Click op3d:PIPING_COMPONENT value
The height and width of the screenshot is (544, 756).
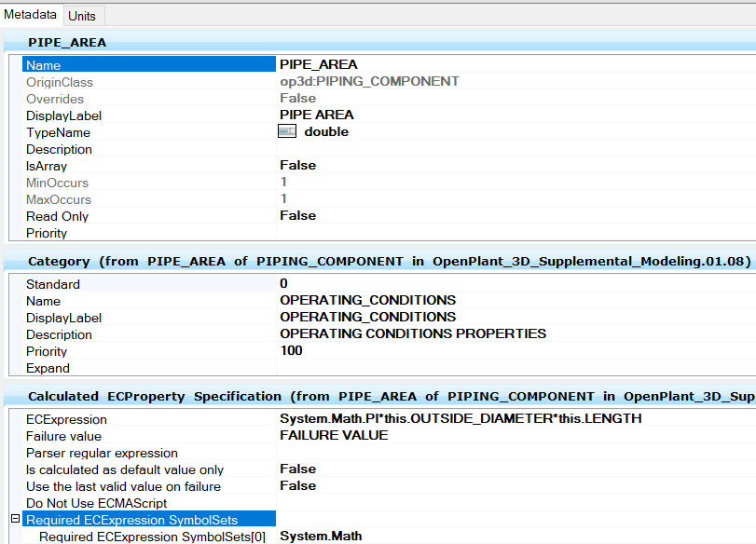click(x=369, y=81)
